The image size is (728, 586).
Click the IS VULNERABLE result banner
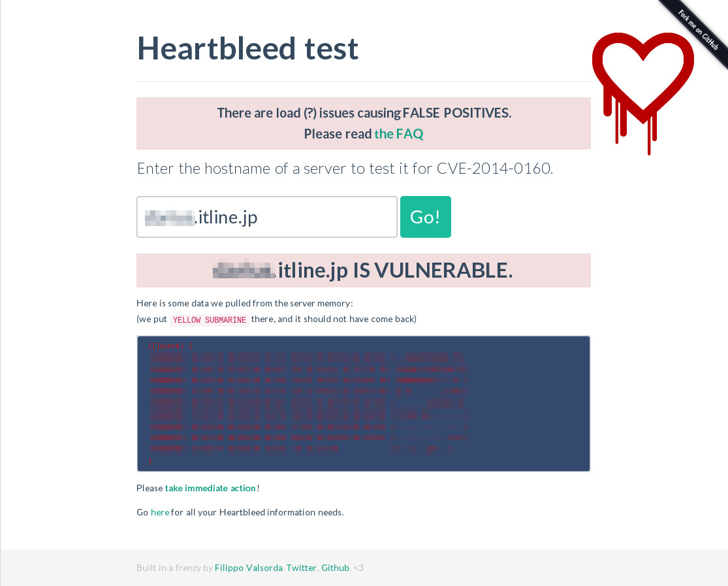point(363,270)
